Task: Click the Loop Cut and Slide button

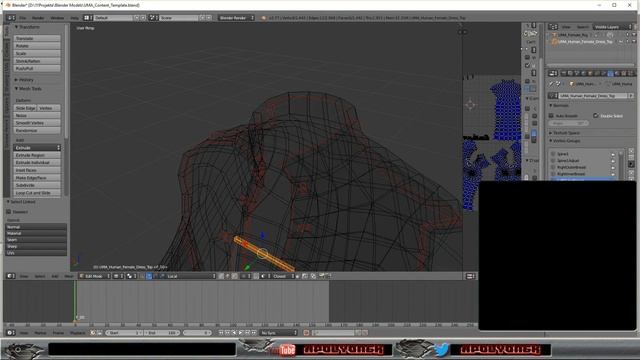Action: click(37, 193)
